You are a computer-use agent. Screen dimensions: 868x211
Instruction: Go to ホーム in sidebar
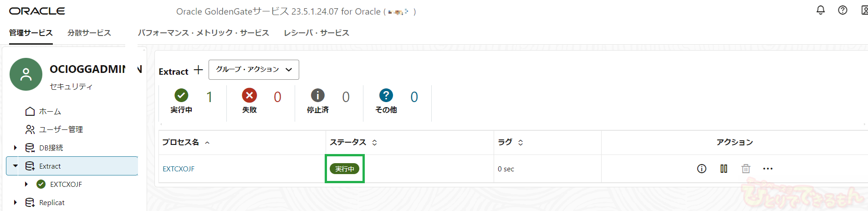coord(50,111)
